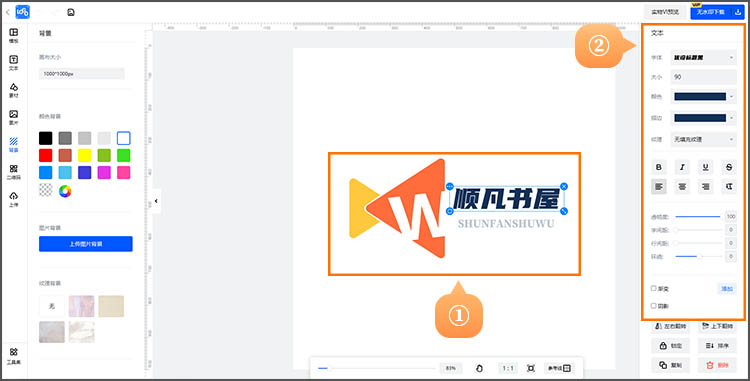Screen dimensions: 750x381
Task: Open the 二维码 QR code sidebar tab
Action: (x=13, y=172)
